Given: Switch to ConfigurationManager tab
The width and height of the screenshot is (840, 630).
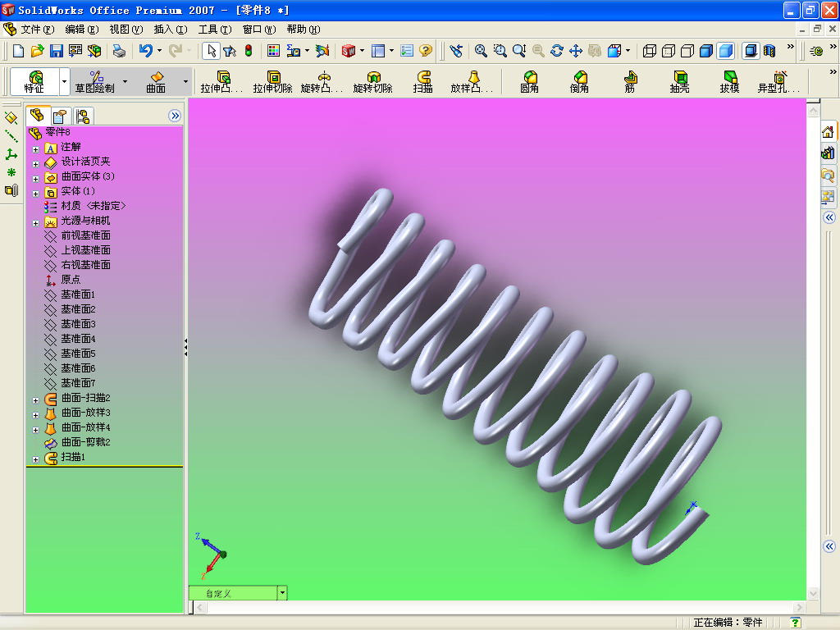Looking at the screenshot, I should click(83, 116).
